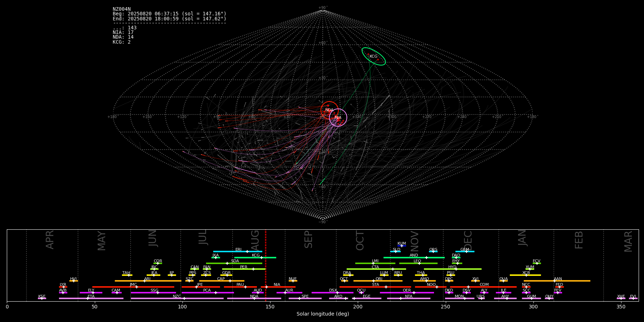Image resolution: width=644 pixels, height=322 pixels.
Task: Click the GEM shower bar in timeline
Action: [465, 252]
